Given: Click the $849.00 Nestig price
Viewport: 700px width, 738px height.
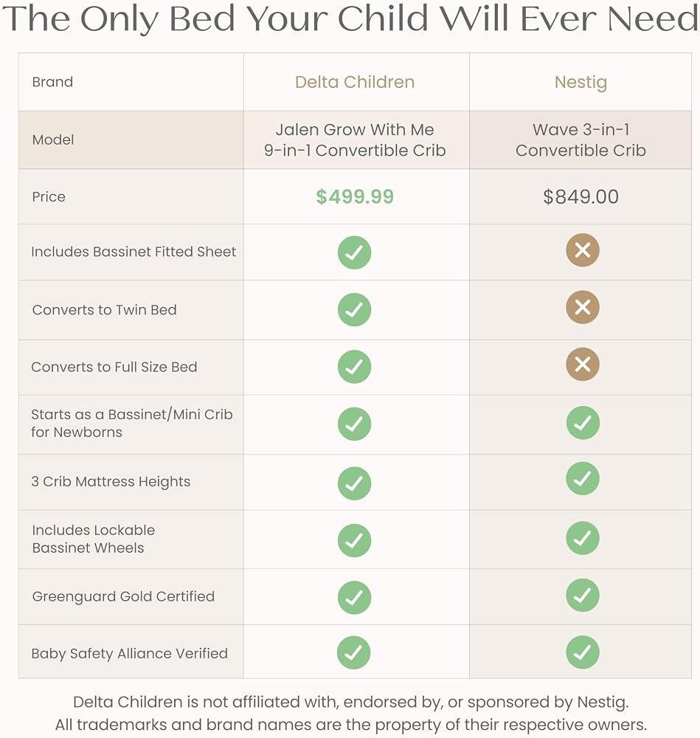Looking at the screenshot, I should pyautogui.click(x=581, y=196).
